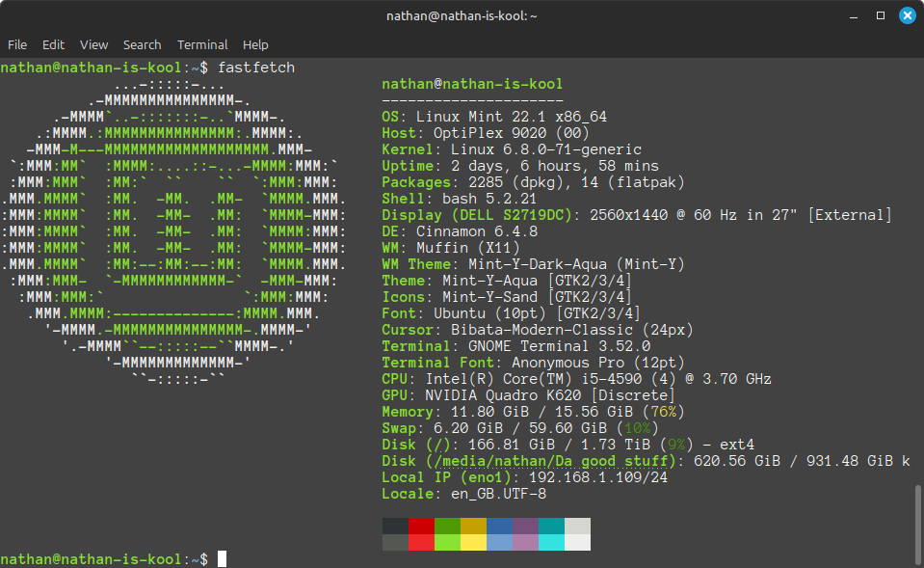
Task: Click the 'WM: Muffin (X11)' line
Action: pyautogui.click(x=451, y=248)
